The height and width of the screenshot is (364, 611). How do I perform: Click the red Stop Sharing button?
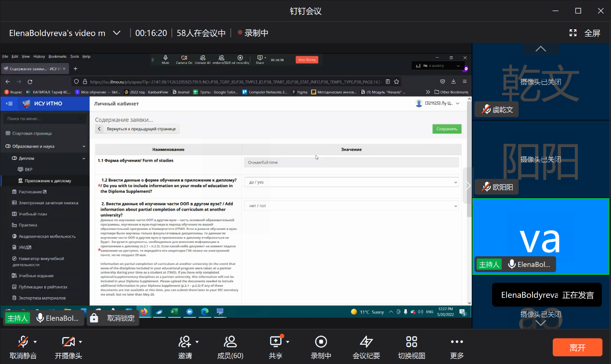[307, 60]
